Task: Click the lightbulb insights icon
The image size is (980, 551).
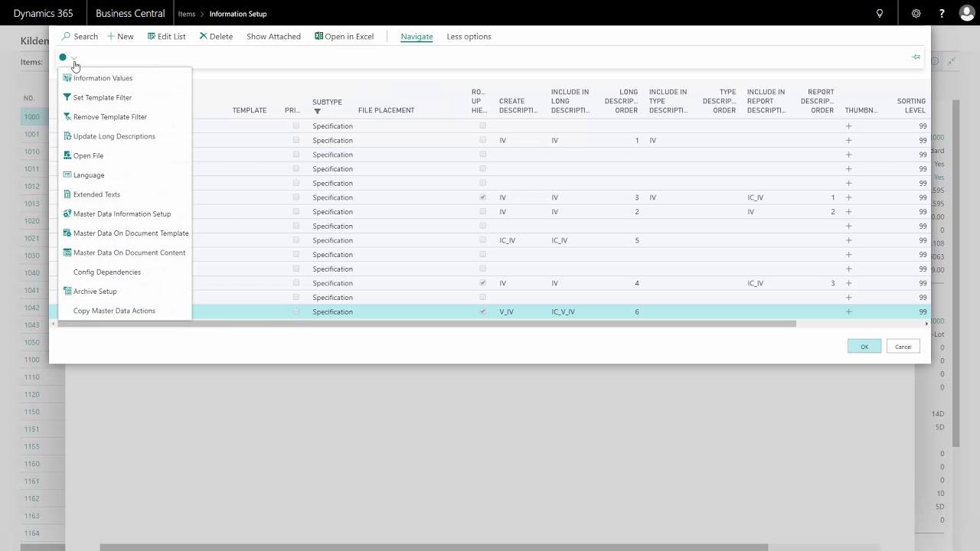Action: click(880, 14)
